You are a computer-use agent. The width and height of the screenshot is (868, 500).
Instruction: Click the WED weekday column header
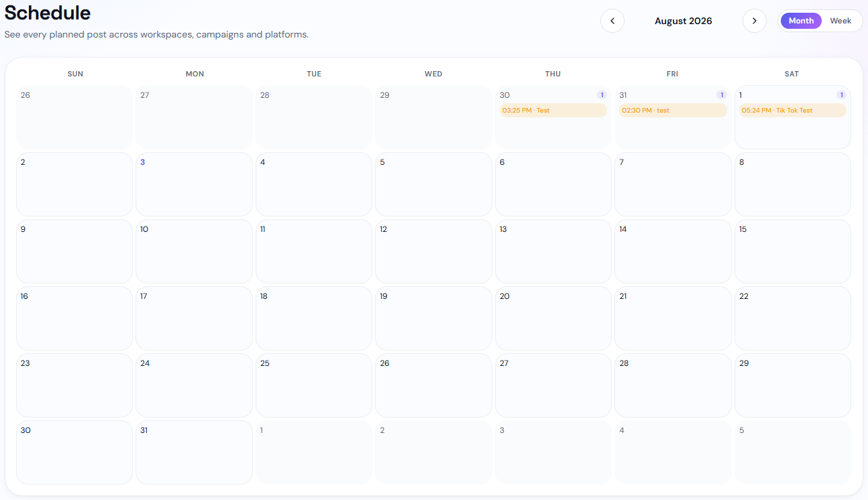(x=433, y=74)
